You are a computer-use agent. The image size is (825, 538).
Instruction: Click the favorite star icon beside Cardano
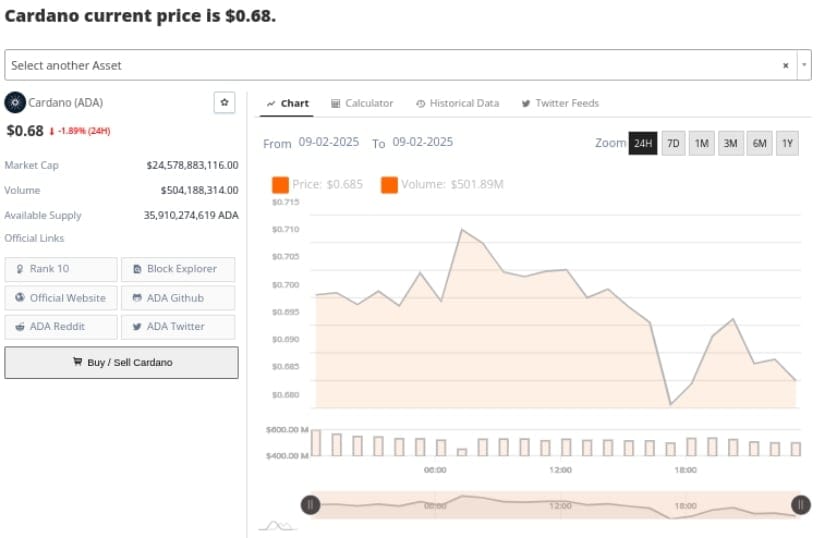coord(224,102)
